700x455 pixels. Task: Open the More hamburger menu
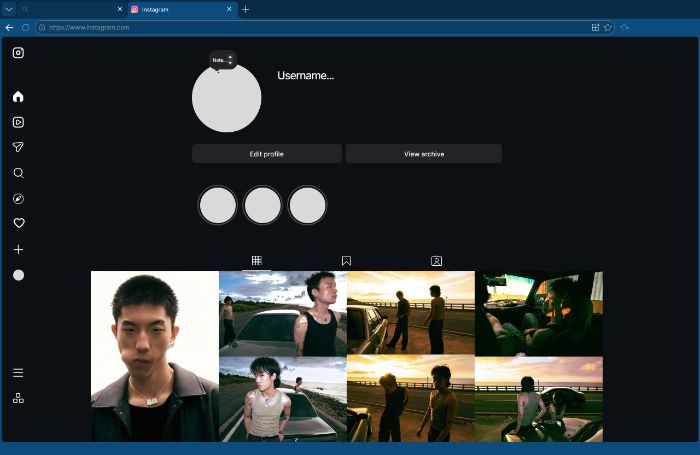pyautogui.click(x=18, y=372)
